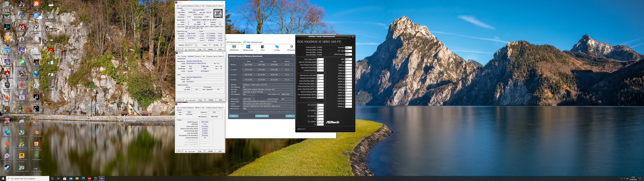Viewport: 644px width, 181px height.
Task: Launch TeamSpeak 3 Client icon
Action: click(22, 16)
